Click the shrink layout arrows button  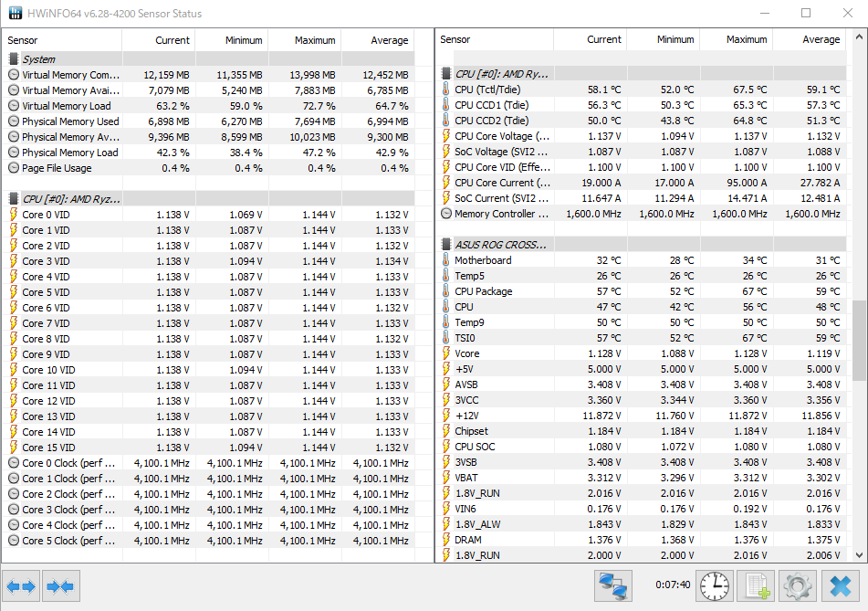click(61, 586)
